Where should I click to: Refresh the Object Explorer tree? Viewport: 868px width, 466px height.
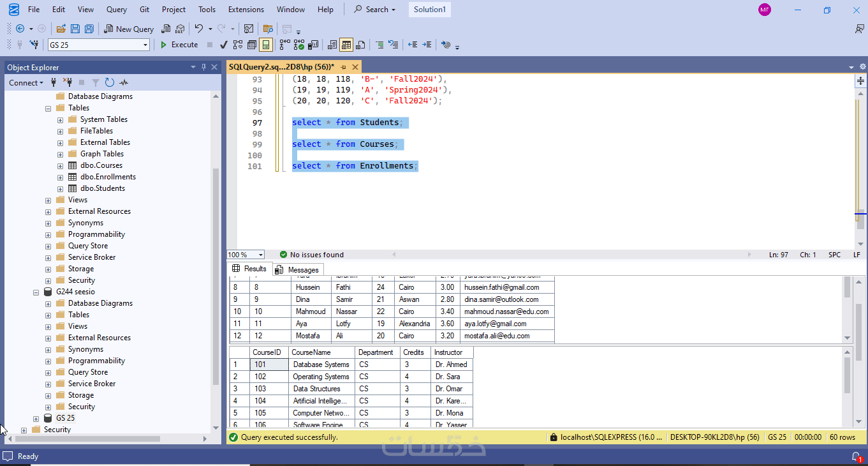110,82
